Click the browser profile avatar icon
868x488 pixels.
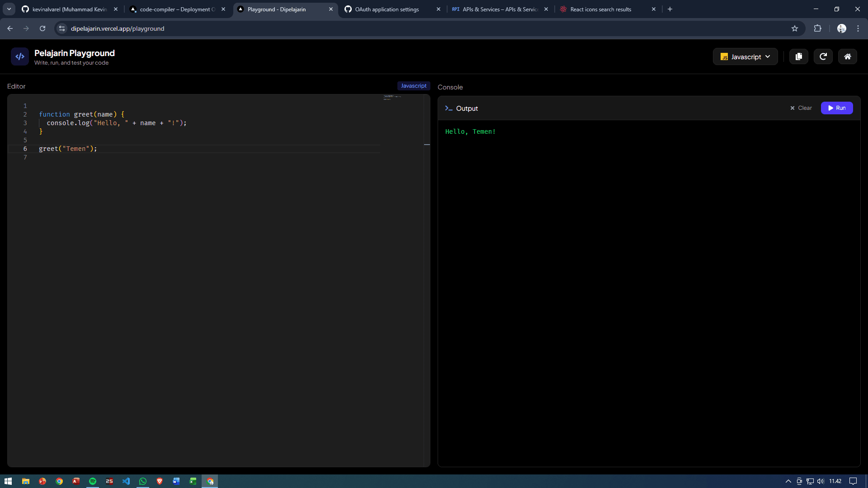coord(842,28)
